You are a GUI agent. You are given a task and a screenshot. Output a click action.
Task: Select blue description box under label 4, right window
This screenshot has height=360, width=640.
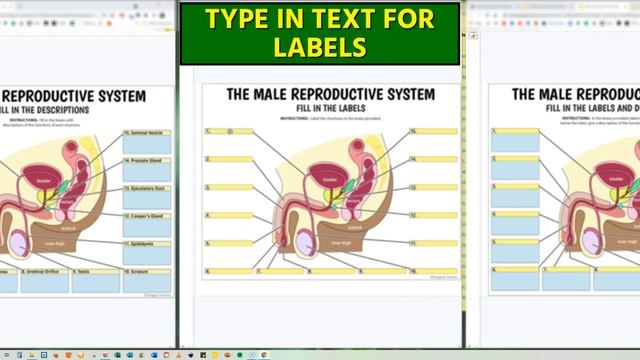(515, 226)
